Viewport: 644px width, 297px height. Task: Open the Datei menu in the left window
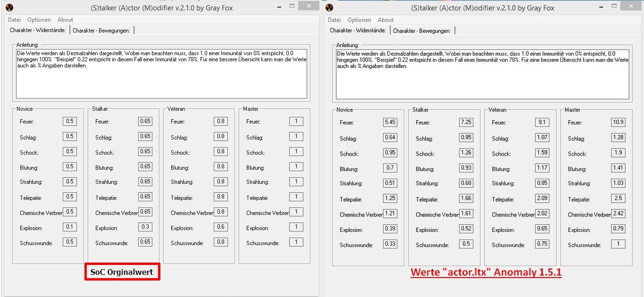15,20
